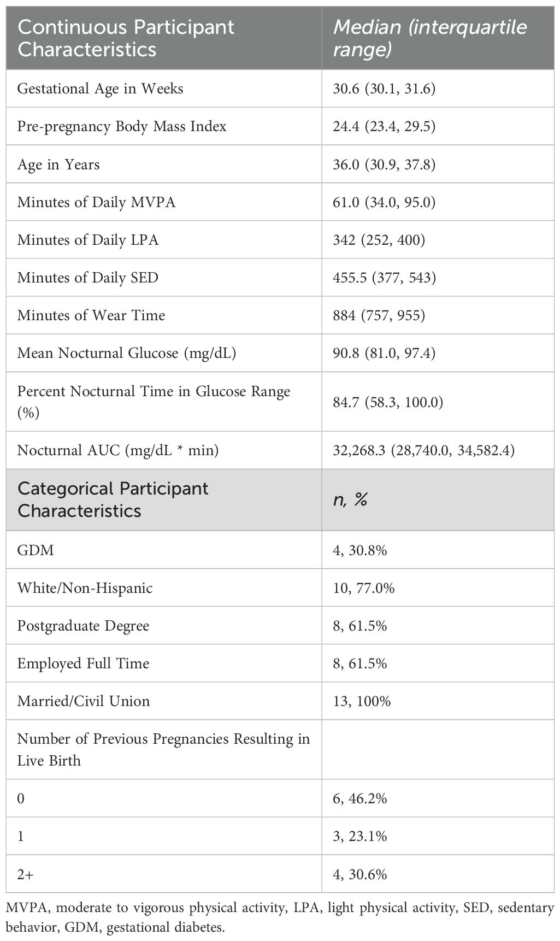
Task: Click the "Categorical Participant Characteristics" section header
Action: (113, 499)
